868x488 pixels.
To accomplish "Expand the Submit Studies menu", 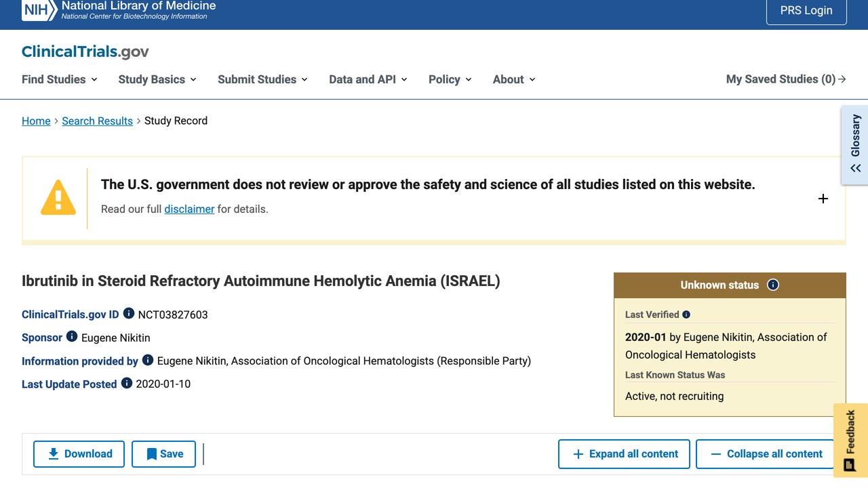I will click(263, 79).
